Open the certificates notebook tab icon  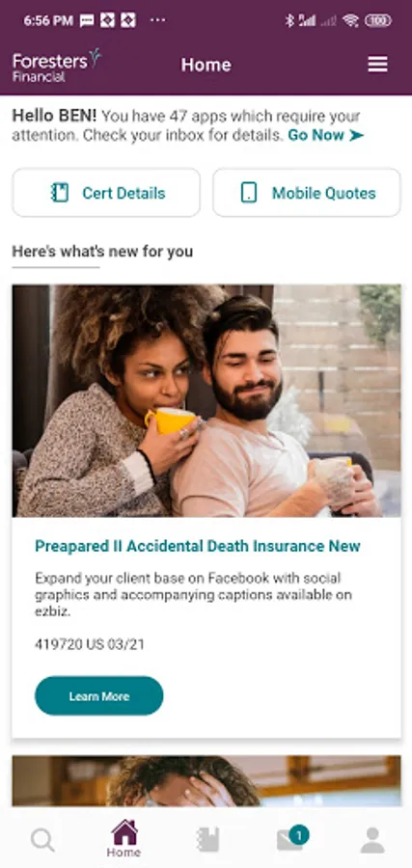(x=208, y=840)
